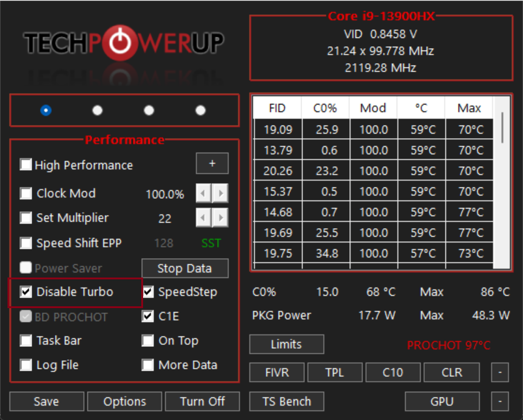Toggle the Clock Mod checkbox
This screenshot has width=523, height=420.
(26, 193)
